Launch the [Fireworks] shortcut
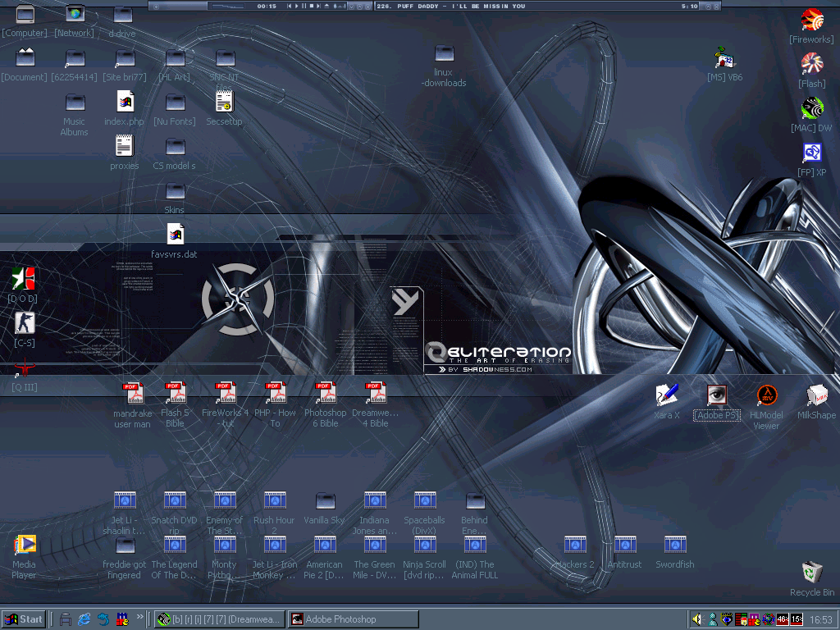Screen dimensions: 840x630 811,27
